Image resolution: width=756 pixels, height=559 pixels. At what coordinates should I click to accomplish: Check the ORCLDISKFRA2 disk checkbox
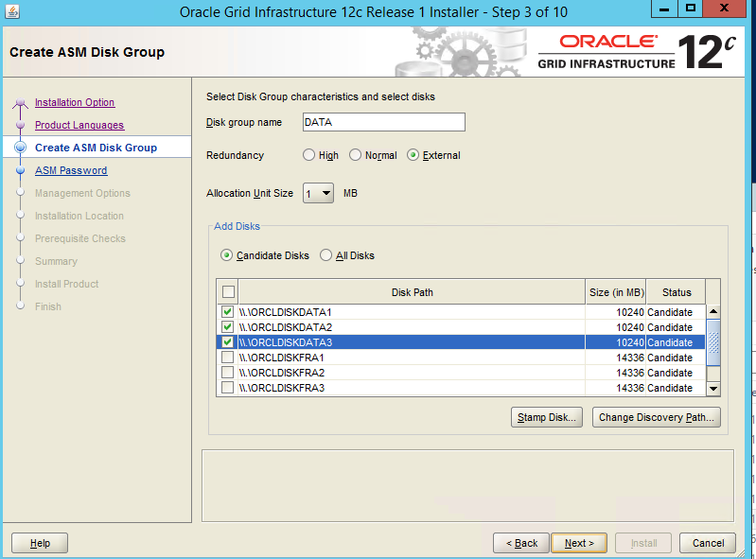(227, 372)
